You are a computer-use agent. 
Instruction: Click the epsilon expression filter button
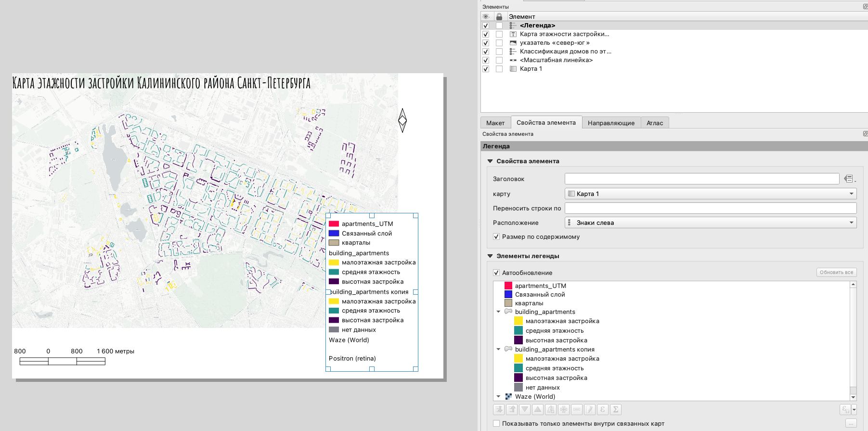pos(603,409)
